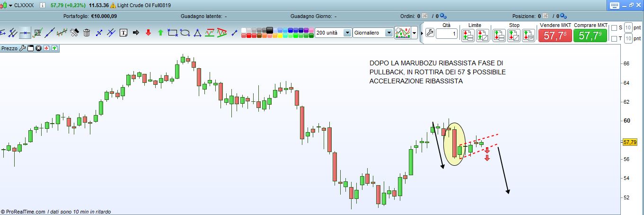Expand the indicator button dropdown arrow

point(414,33)
